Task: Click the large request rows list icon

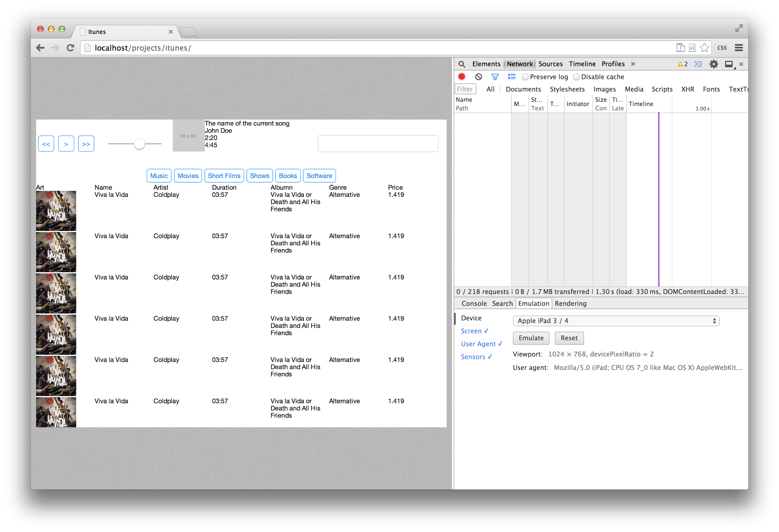Action: [512, 77]
